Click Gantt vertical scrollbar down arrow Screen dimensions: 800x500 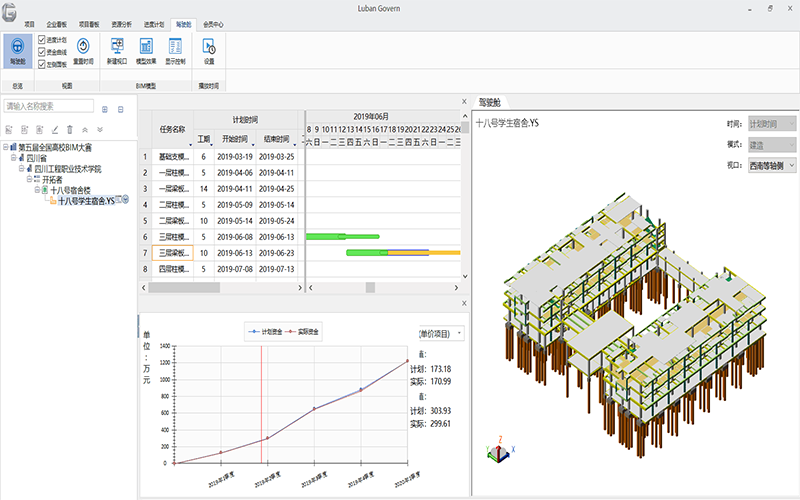pos(465,276)
